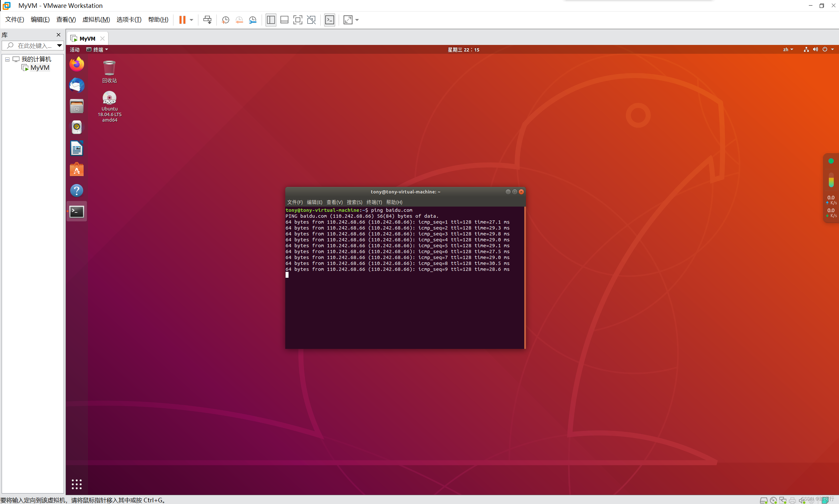Image resolution: width=839 pixels, height=504 pixels.
Task: Enter full screen mode
Action: [x=297, y=20]
